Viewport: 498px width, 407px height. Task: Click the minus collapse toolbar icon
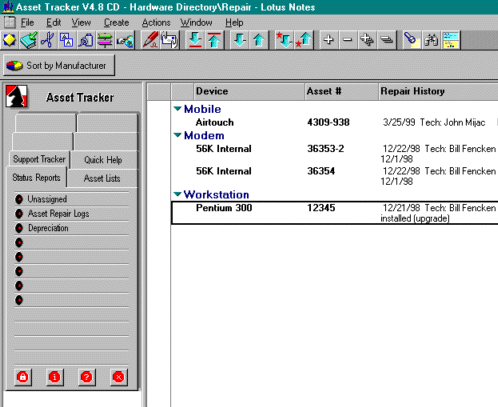[348, 40]
